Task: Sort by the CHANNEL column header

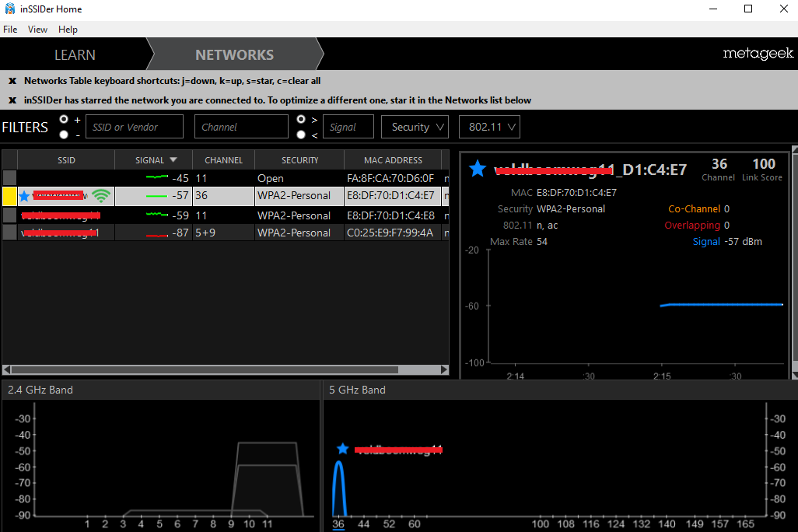Action: (x=223, y=160)
